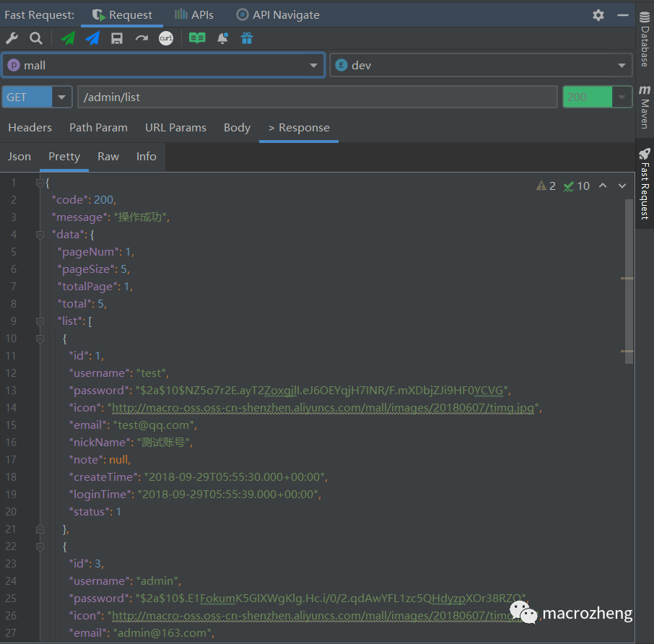Click the test@qq.com email value
The height and width of the screenshot is (644, 654).
(x=152, y=425)
